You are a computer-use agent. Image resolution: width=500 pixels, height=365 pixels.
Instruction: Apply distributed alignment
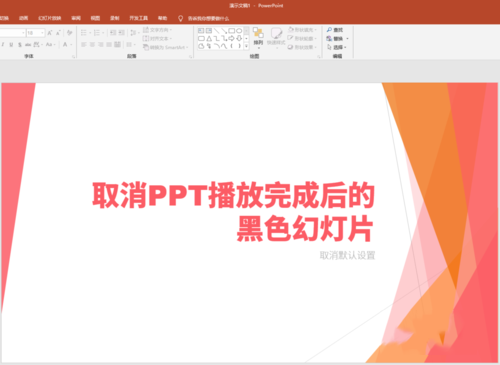pyautogui.click(x=117, y=44)
